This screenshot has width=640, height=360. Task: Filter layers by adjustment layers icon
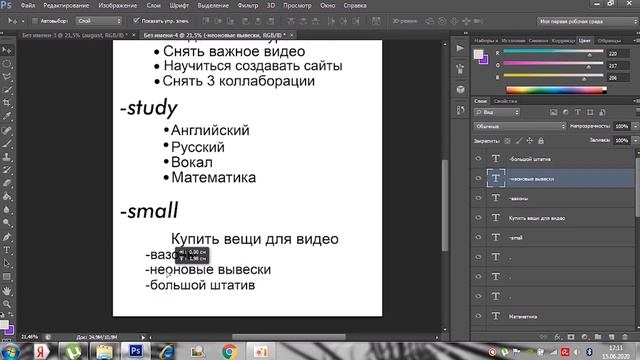(x=566, y=112)
